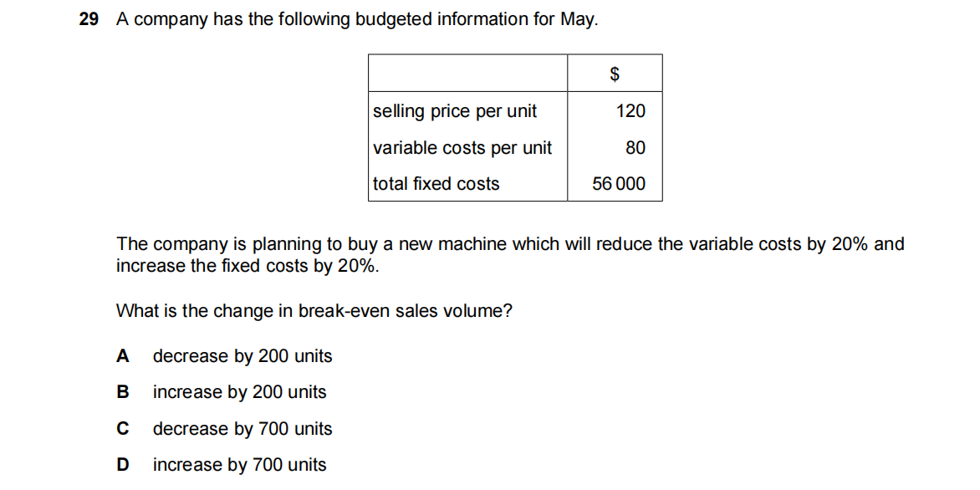Click the question "What is the change in break-even sales volume?"
The height and width of the screenshot is (490, 980).
click(314, 311)
